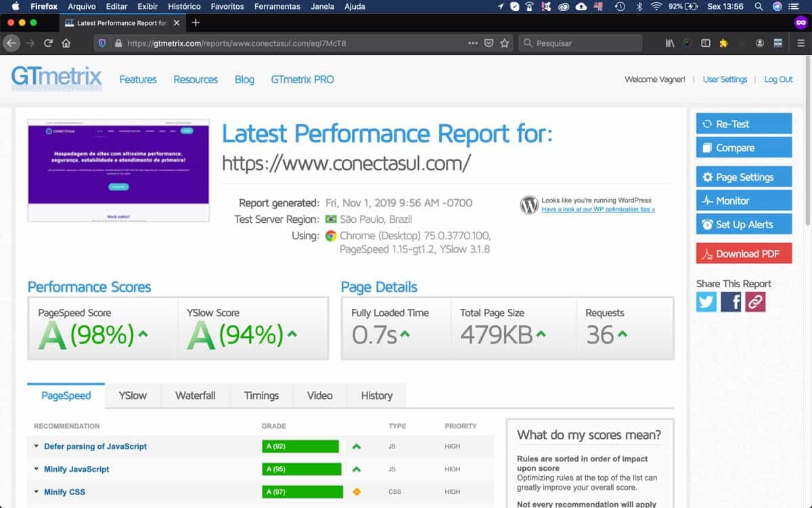Click the Bluetooth menu bar icon
This screenshot has height=508, width=812.
(x=639, y=6)
